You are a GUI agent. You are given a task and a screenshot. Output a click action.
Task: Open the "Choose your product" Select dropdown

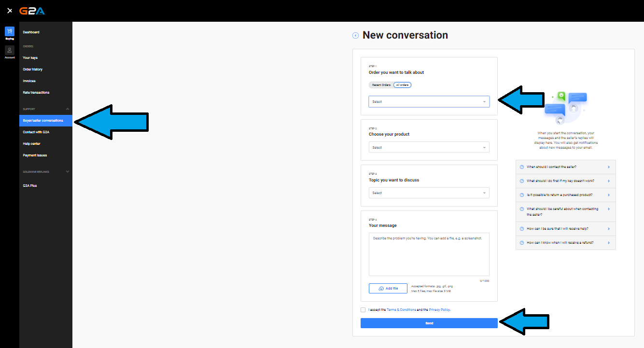click(429, 147)
